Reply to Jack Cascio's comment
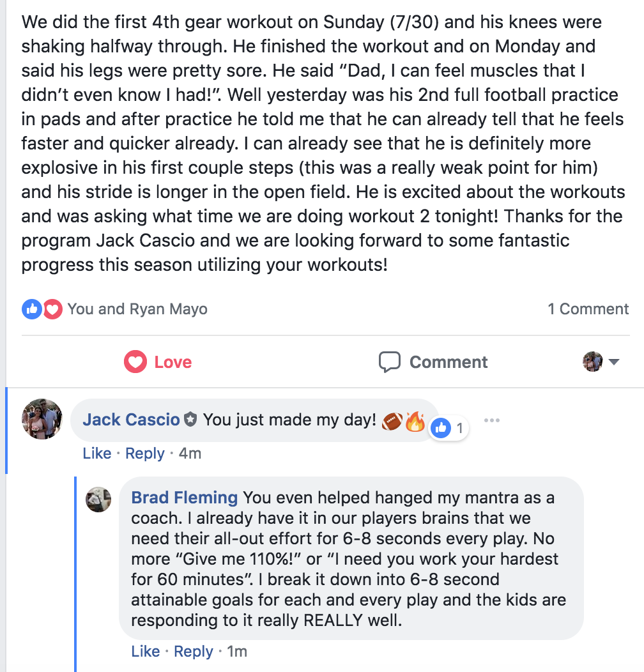 [145, 454]
